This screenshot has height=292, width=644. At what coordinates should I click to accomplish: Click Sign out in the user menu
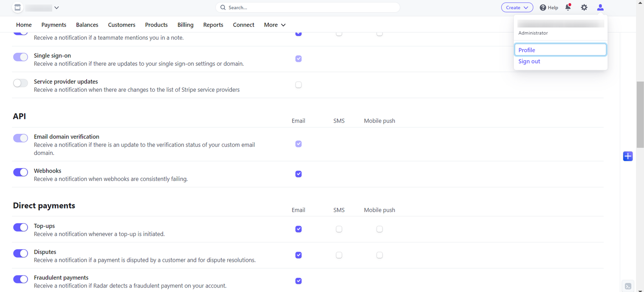[x=529, y=61]
